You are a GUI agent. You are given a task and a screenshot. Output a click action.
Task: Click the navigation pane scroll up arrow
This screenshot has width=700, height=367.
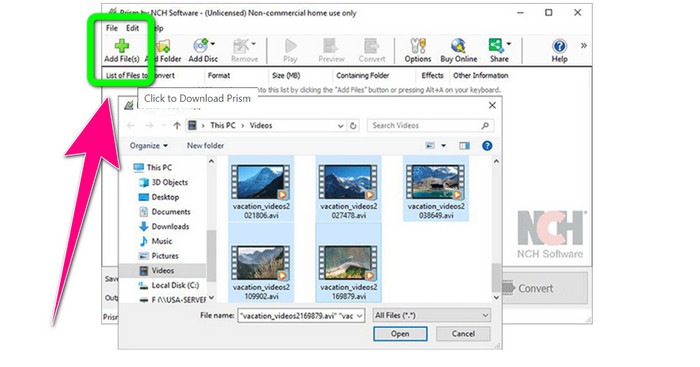(211, 161)
